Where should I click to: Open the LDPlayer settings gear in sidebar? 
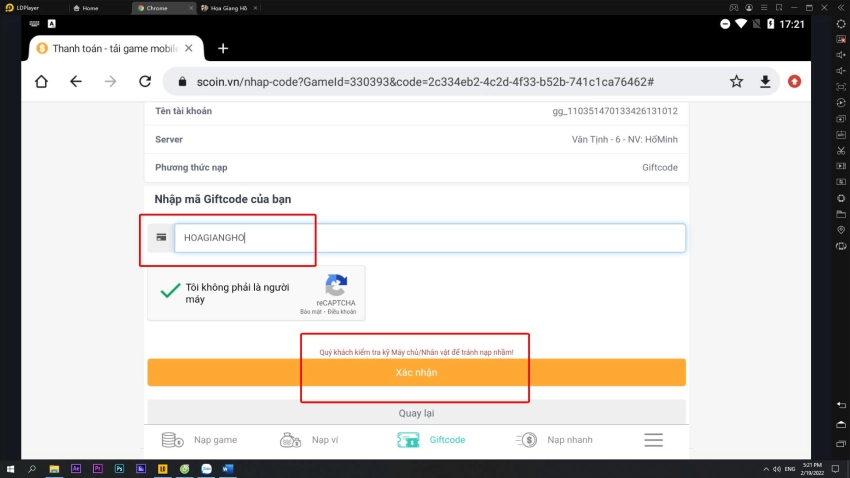click(840, 196)
